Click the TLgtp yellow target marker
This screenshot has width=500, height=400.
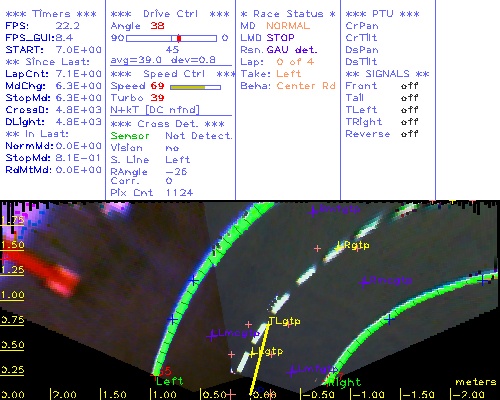(284, 321)
